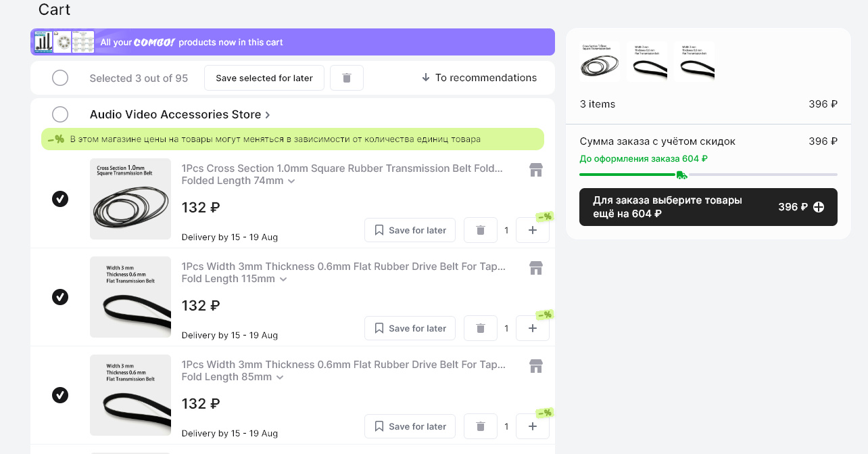Open store icon for 85mm flat belt
This screenshot has width=868, height=454.
click(536, 366)
